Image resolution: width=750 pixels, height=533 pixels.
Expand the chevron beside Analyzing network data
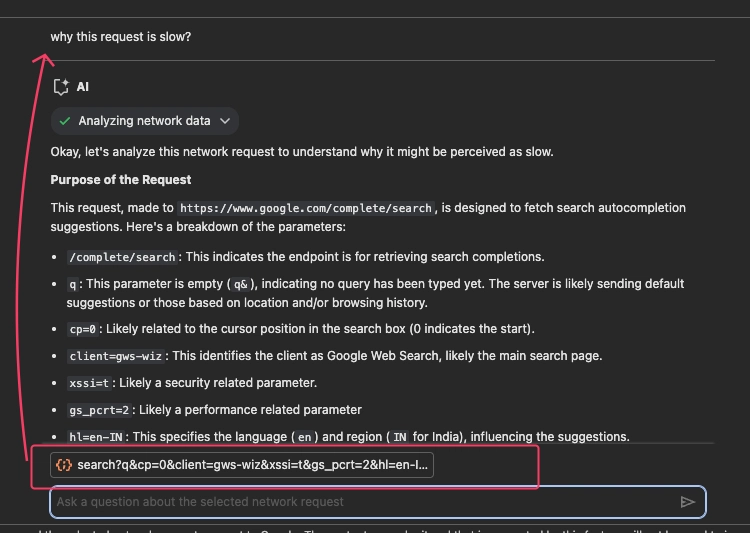(225, 121)
